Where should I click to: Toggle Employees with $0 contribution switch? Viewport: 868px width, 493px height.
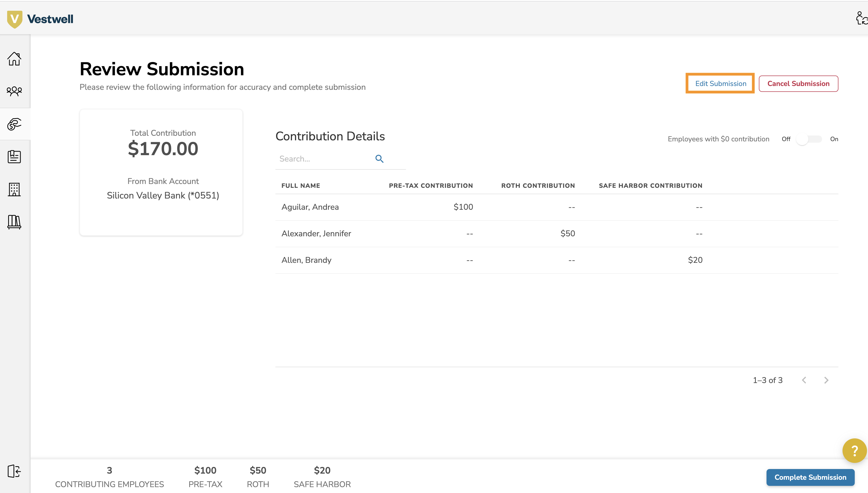tap(809, 139)
